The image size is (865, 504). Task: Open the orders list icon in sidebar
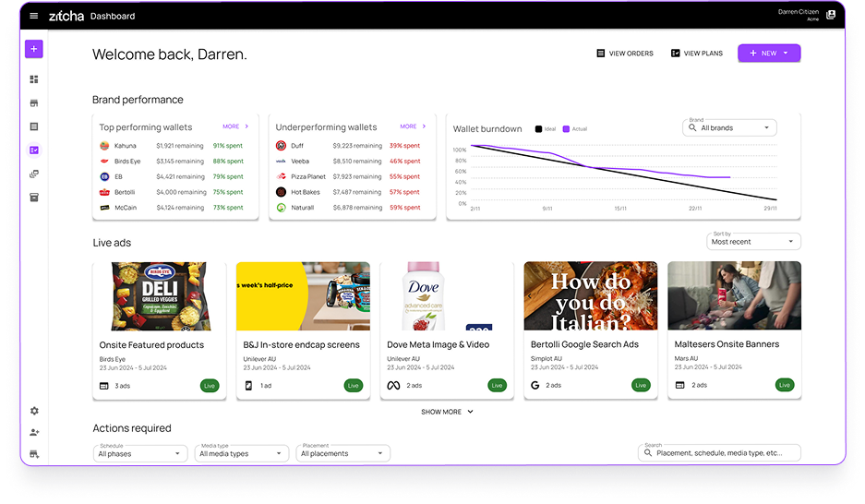33,126
